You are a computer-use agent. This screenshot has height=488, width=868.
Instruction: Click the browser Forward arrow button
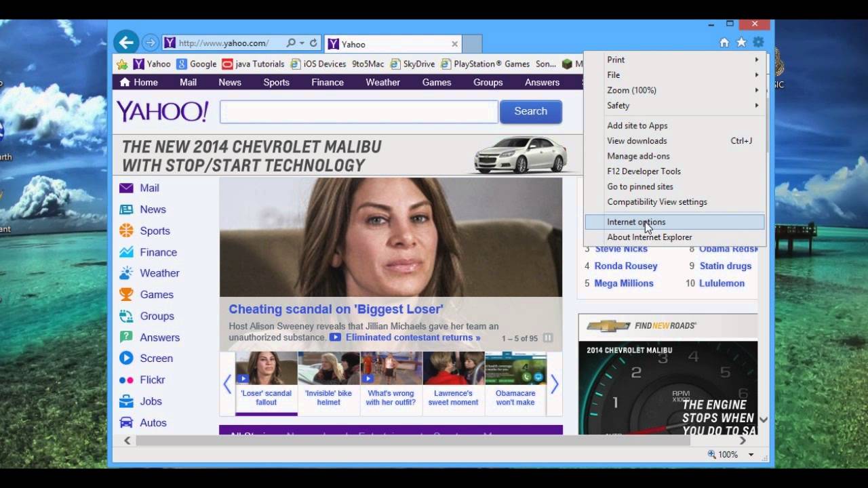[151, 43]
